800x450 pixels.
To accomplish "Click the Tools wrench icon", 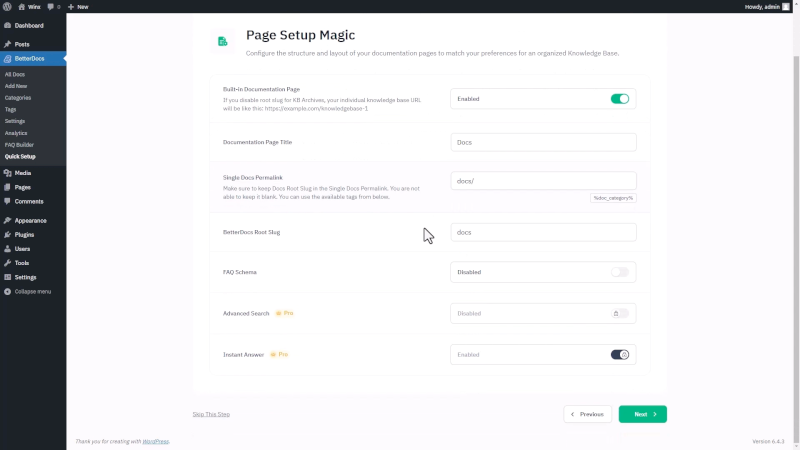I will pos(8,263).
